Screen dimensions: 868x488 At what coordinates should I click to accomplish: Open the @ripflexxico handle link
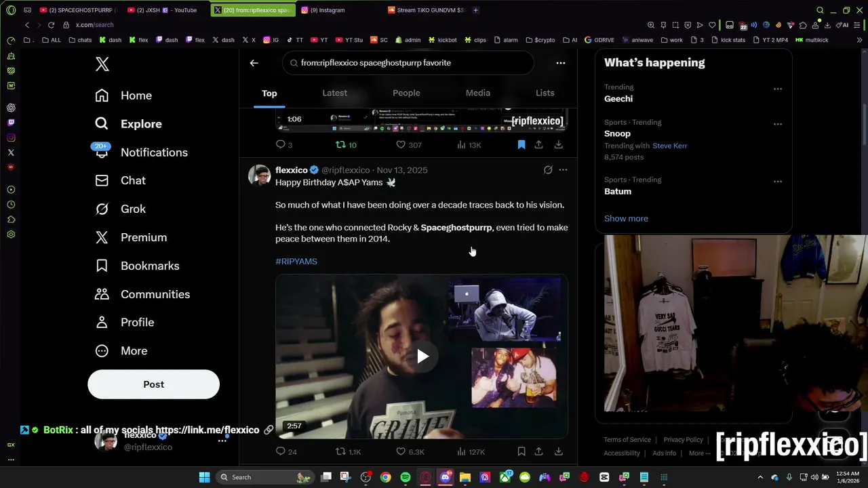click(x=346, y=170)
